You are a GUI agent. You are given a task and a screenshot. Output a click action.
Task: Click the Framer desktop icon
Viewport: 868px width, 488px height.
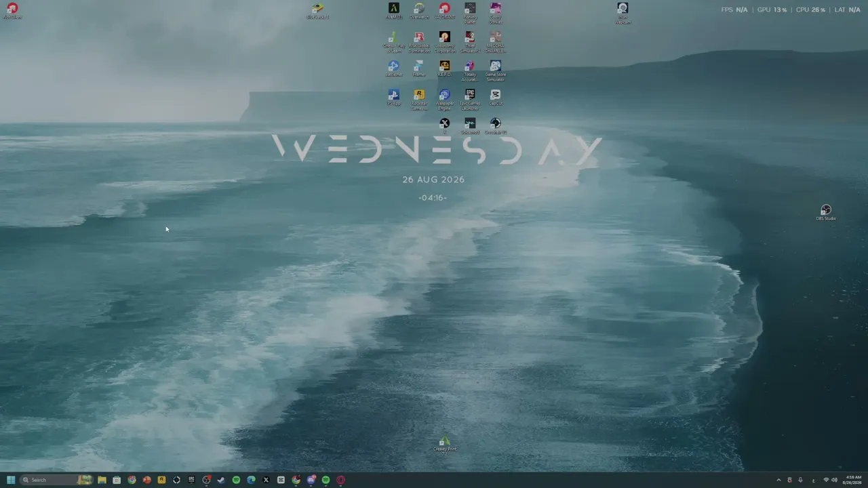tap(419, 68)
